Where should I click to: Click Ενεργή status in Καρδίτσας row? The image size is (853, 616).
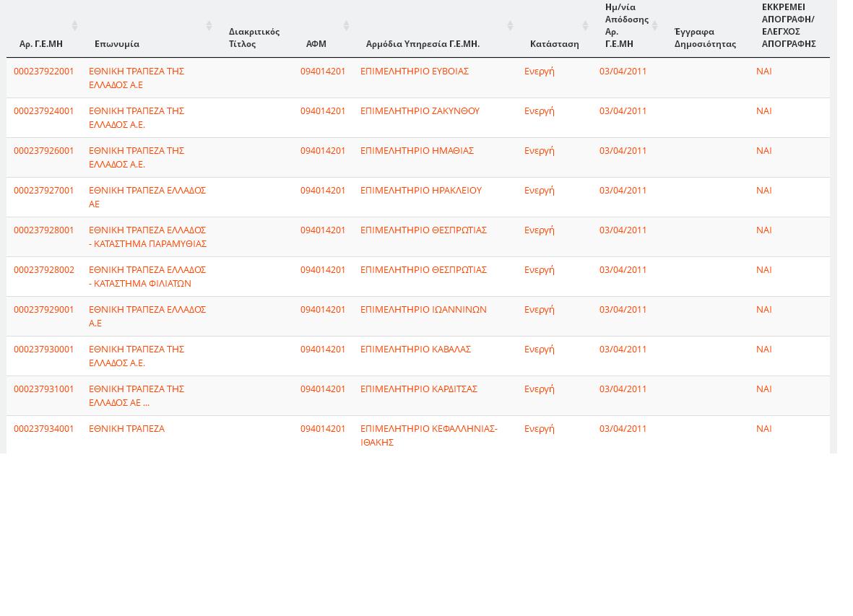pyautogui.click(x=539, y=389)
